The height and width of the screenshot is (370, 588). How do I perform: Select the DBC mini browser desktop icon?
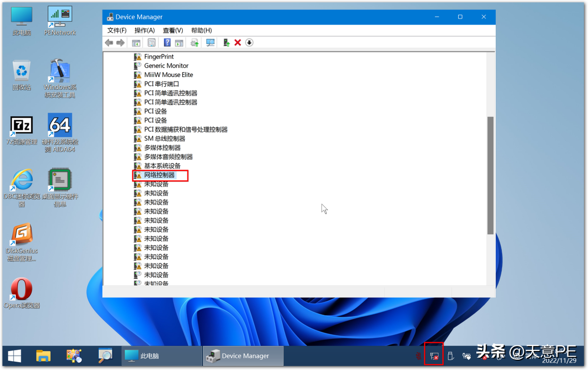pos(22,188)
